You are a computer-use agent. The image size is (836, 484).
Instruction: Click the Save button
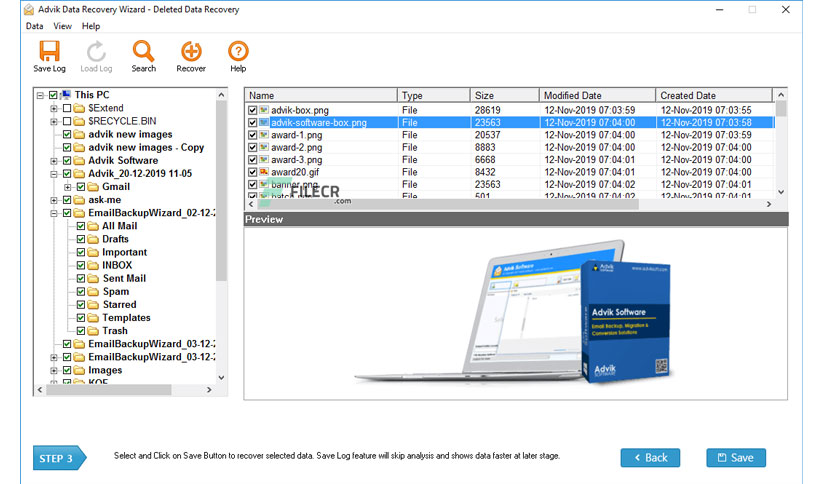736,457
